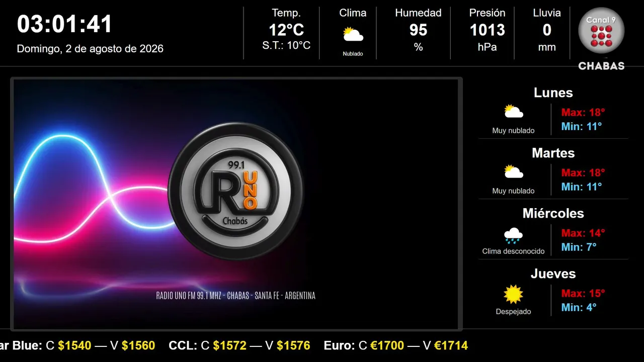Click the Jueves sun icon
The height and width of the screenshot is (362, 644).
[514, 294]
